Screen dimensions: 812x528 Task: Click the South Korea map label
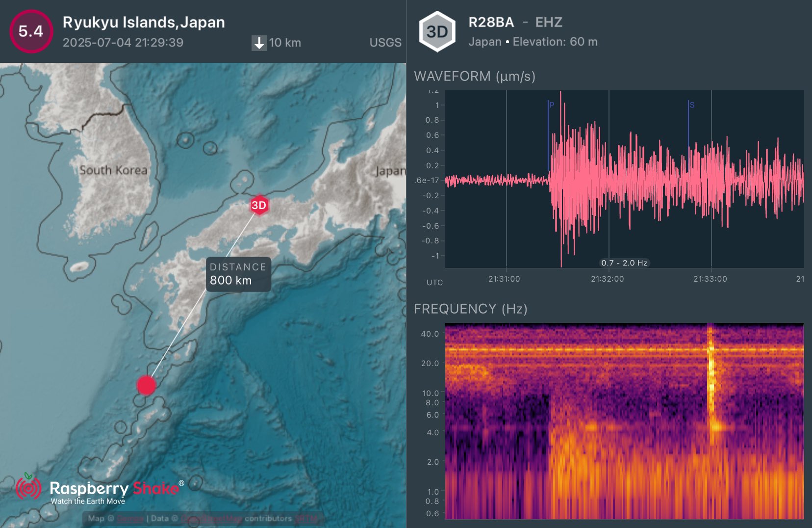coord(113,170)
